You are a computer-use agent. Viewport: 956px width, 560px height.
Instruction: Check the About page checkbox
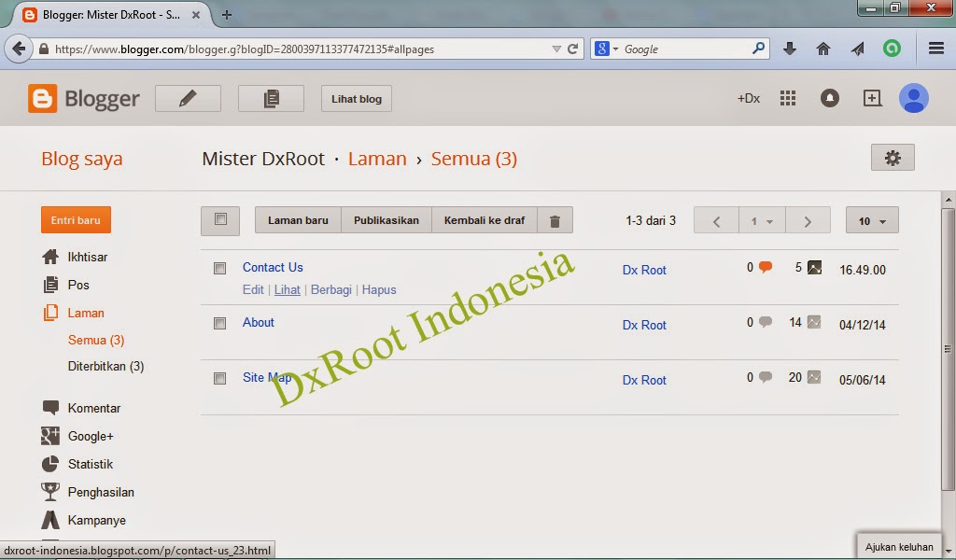pyautogui.click(x=220, y=323)
